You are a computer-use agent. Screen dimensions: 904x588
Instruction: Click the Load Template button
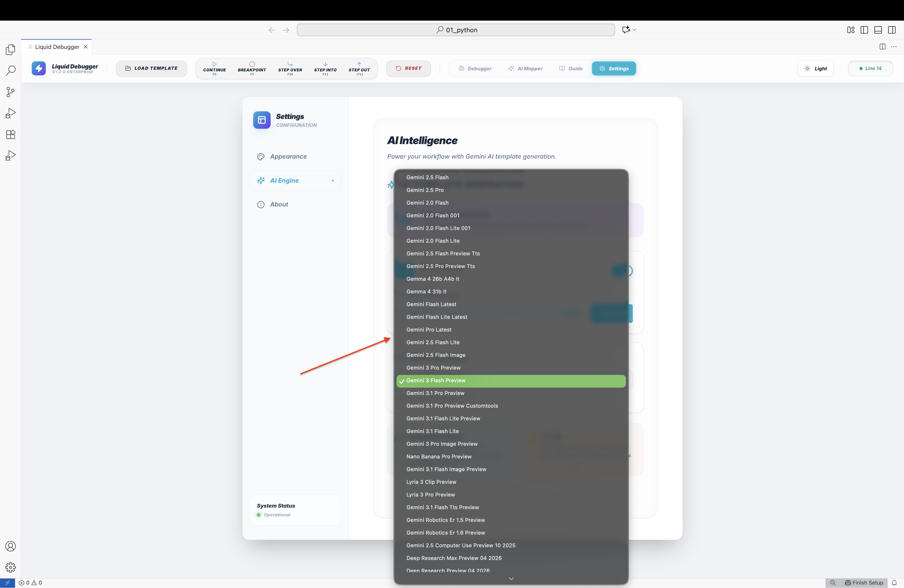pos(151,68)
